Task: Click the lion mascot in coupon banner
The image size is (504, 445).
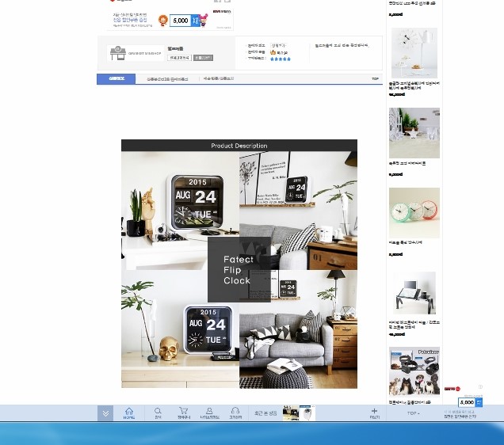Action: (163, 21)
